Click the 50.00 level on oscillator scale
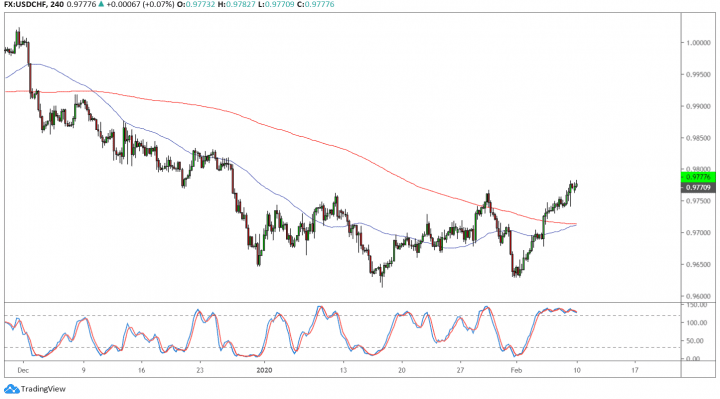720x399 pixels. (698, 341)
